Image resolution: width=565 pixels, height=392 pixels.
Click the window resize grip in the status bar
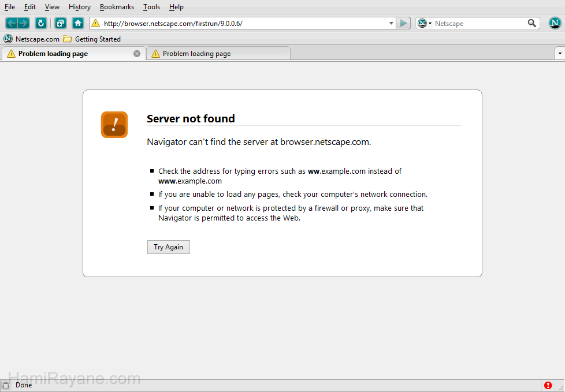[x=561, y=388]
